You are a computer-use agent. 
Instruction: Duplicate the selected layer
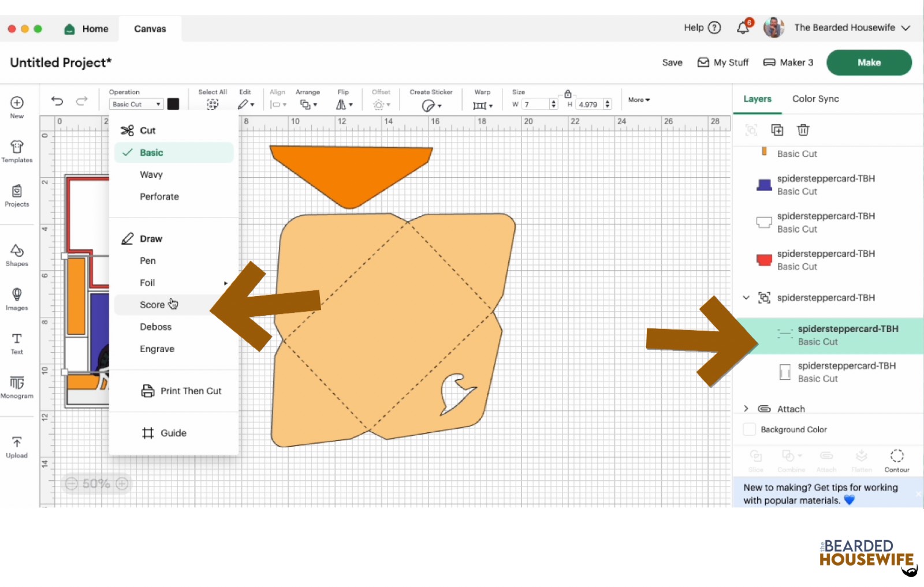point(777,130)
